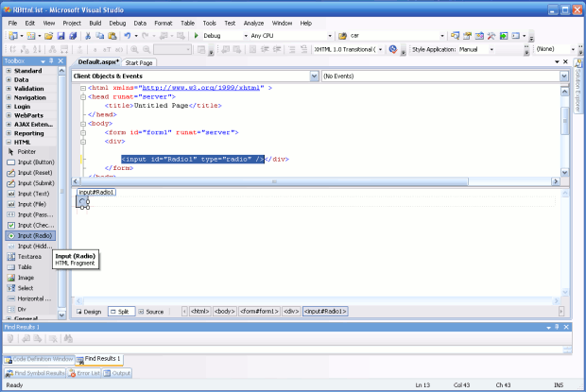Click the Cut scissors icon
586x392 pixels.
tap(88, 35)
